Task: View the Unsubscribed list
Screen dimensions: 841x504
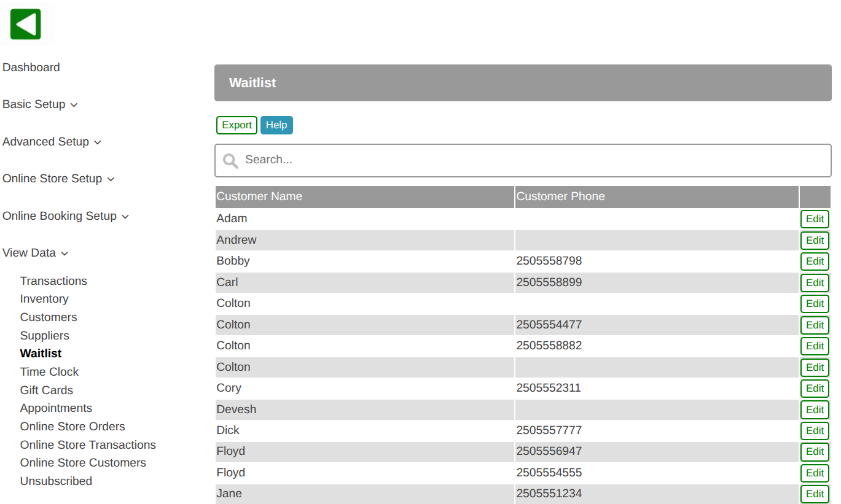Action: tap(56, 481)
